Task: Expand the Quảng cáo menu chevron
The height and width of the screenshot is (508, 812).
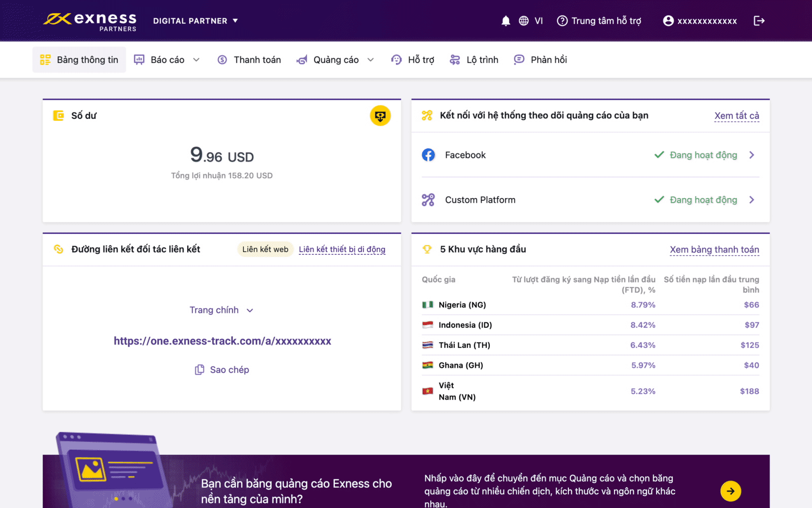Action: pyautogui.click(x=371, y=60)
